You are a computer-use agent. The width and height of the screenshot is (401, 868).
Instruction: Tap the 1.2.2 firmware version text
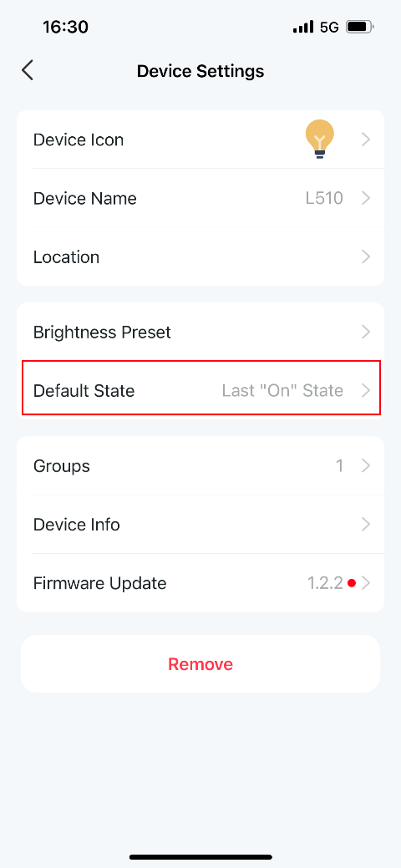coord(325,583)
